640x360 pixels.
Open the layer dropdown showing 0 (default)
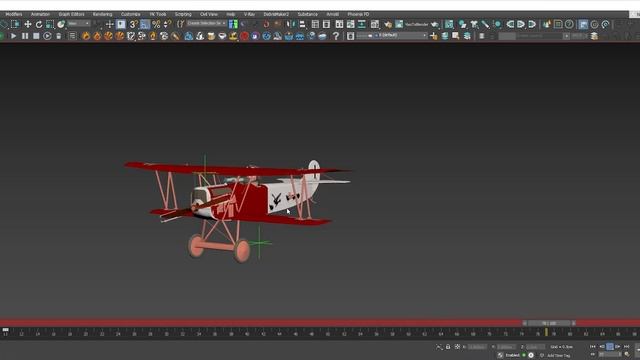[x=391, y=36]
